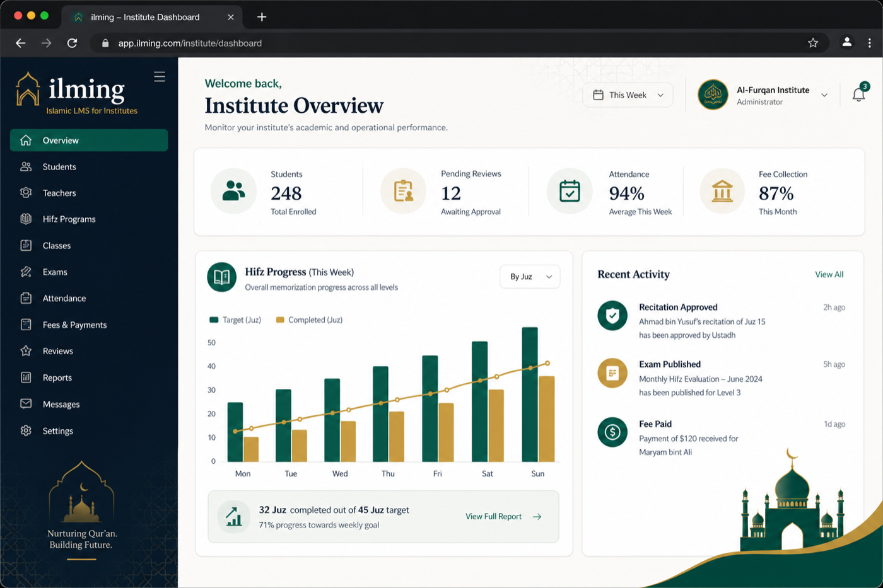Viewport: 883px width, 588px height.
Task: Open notifications bell icon
Action: click(858, 95)
